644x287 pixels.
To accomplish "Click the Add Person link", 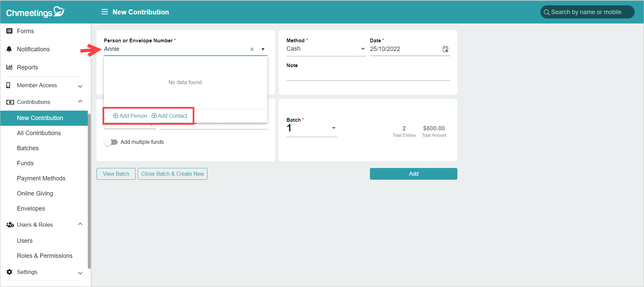I will pyautogui.click(x=130, y=116).
